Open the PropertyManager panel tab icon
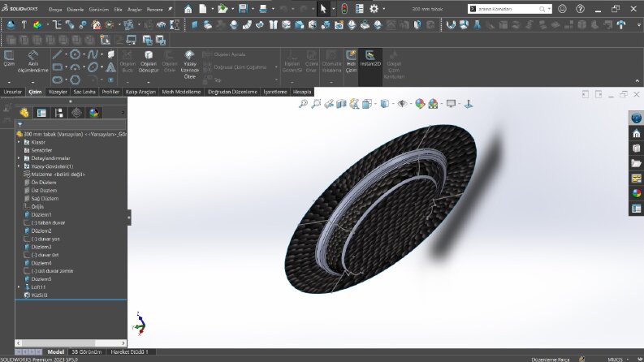The image size is (644, 362). 41,113
